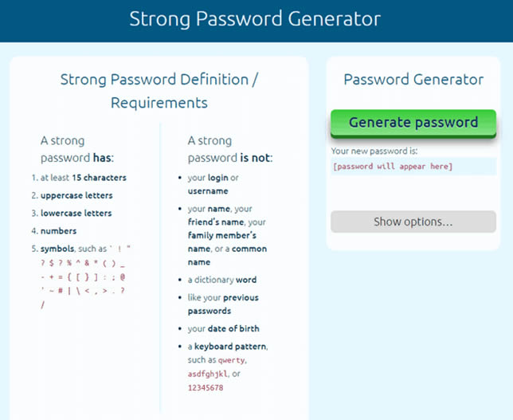Expand the Show options… section
513x420 pixels.
pyautogui.click(x=413, y=222)
